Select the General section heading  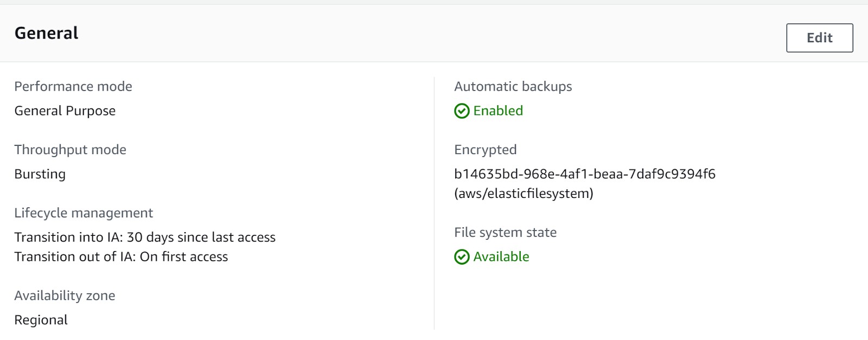coord(46,33)
